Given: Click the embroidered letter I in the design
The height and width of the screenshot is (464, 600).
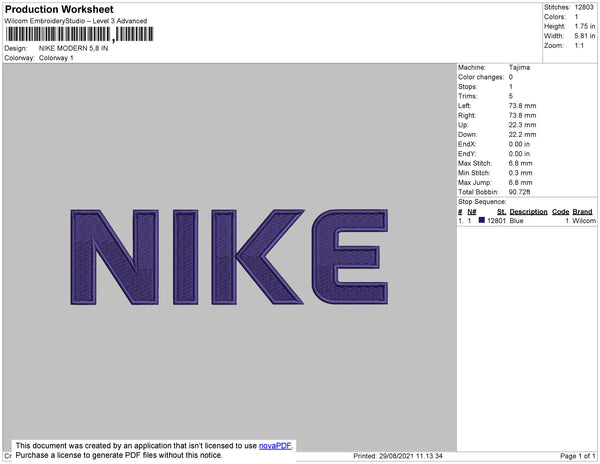Looking at the screenshot, I should pyautogui.click(x=185, y=257).
